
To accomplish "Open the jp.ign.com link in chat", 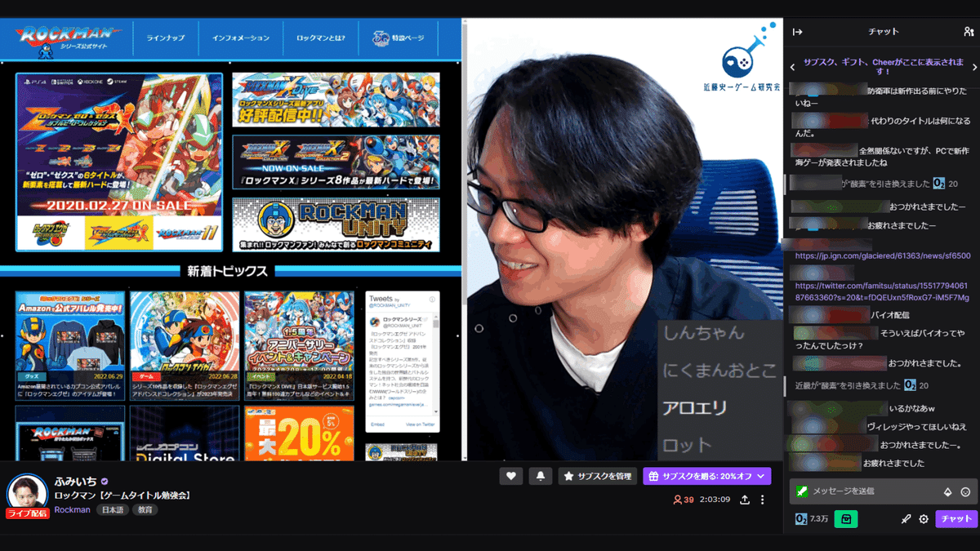I will [x=883, y=256].
